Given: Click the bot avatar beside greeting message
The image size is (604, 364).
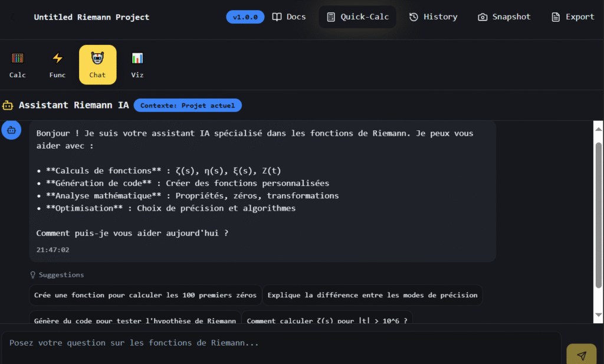Looking at the screenshot, I should [11, 130].
